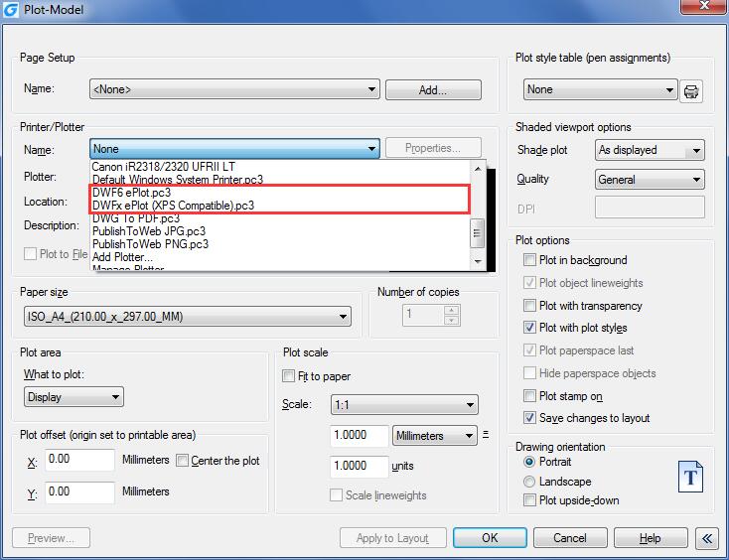Click the collapse dialog double-arrow button
This screenshot has width=729, height=560.
pyautogui.click(x=706, y=538)
